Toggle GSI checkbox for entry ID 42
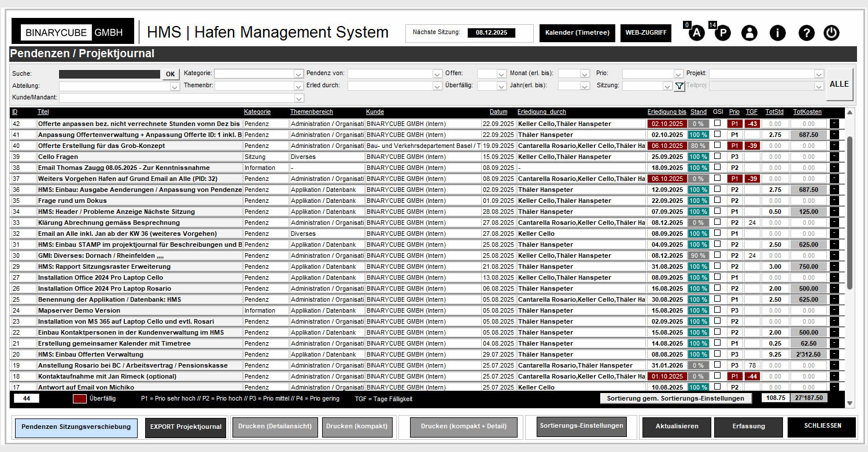The image size is (868, 452). pos(718,124)
